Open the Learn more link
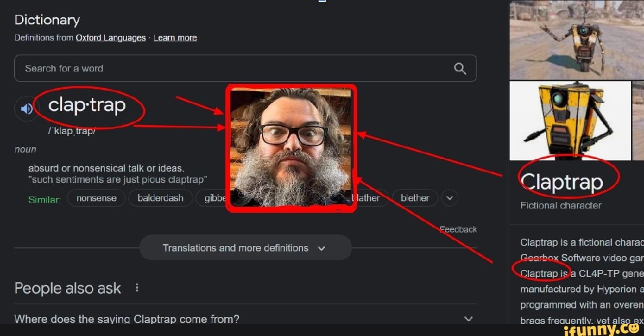Viewport: 644px width, 336px height. (175, 38)
